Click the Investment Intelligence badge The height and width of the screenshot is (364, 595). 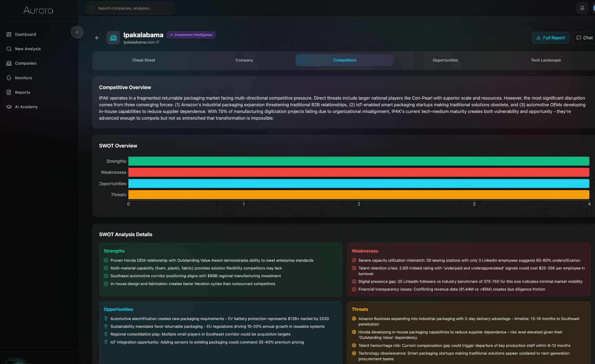(x=191, y=35)
